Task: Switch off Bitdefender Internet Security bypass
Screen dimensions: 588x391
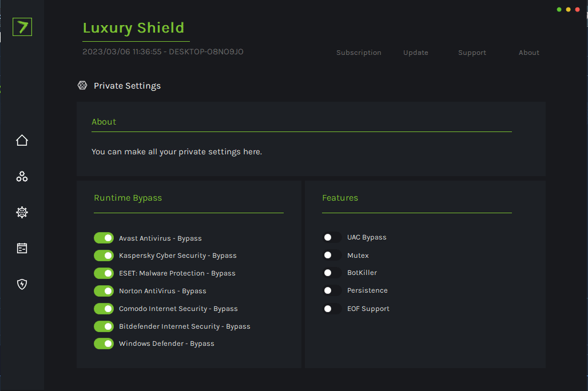Action: click(104, 326)
